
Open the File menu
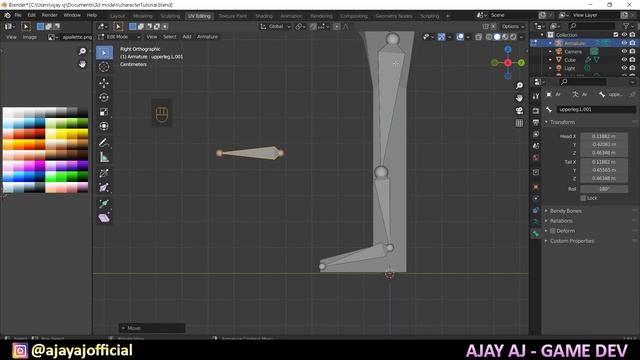click(18, 15)
